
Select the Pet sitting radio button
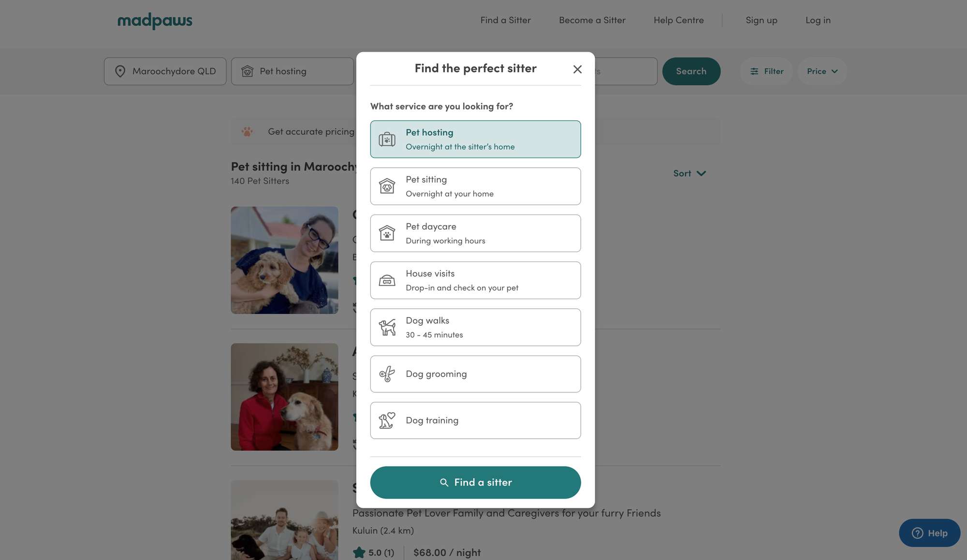pos(475,186)
